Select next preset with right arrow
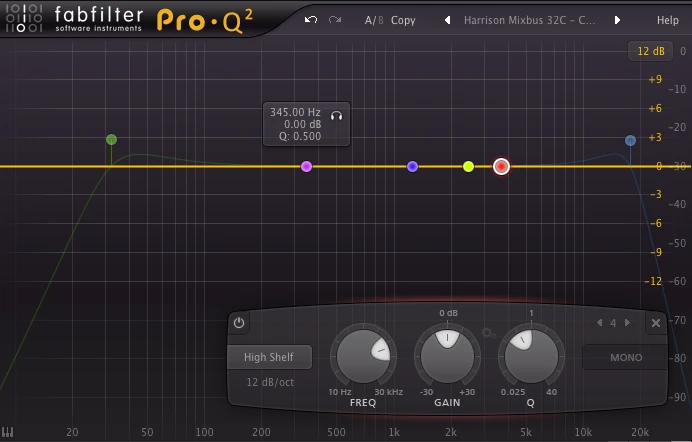Screen dimensions: 692x442 click(x=617, y=20)
